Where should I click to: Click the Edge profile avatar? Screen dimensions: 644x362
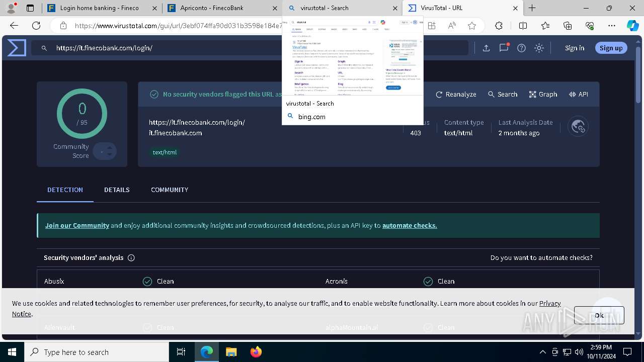click(x=11, y=8)
